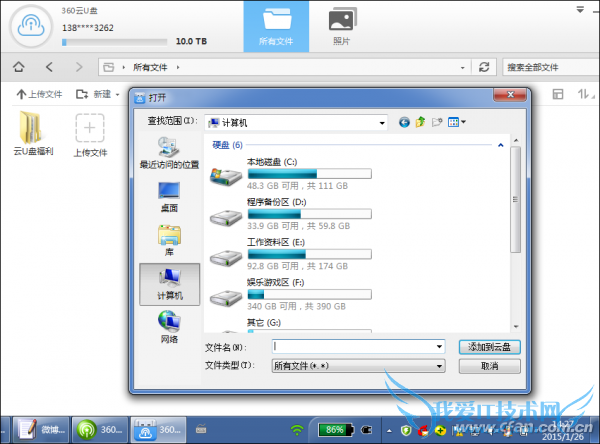Click the 添加到云盘 button
600x444 pixels.
tap(489, 347)
